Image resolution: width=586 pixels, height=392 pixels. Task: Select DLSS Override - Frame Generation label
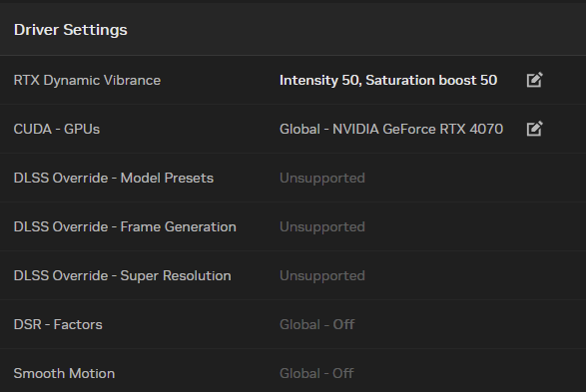125,227
